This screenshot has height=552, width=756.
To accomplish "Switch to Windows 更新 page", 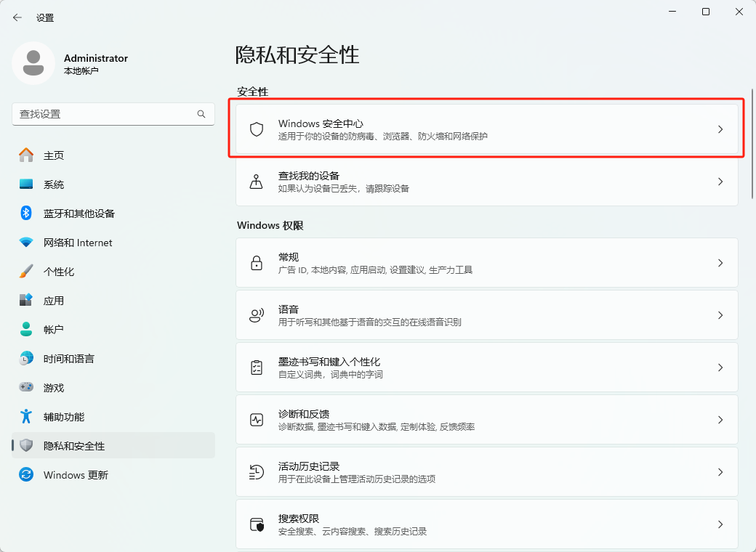I will tap(76, 475).
